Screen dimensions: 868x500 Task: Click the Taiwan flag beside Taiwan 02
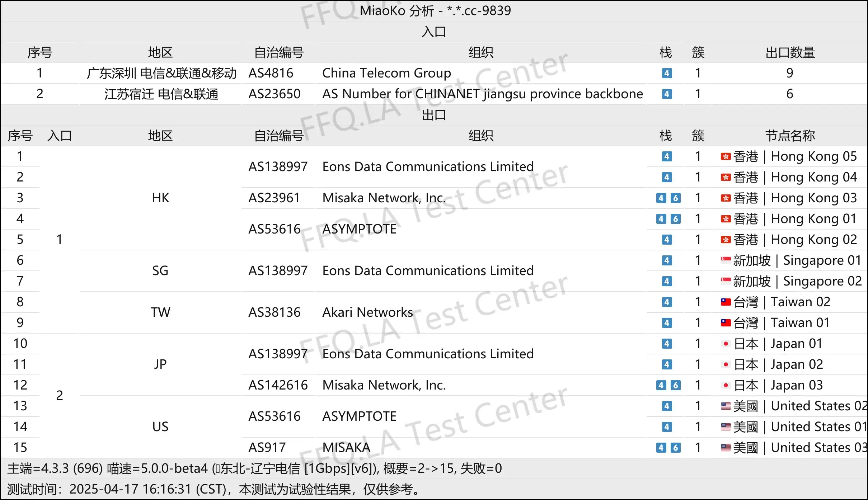(726, 302)
